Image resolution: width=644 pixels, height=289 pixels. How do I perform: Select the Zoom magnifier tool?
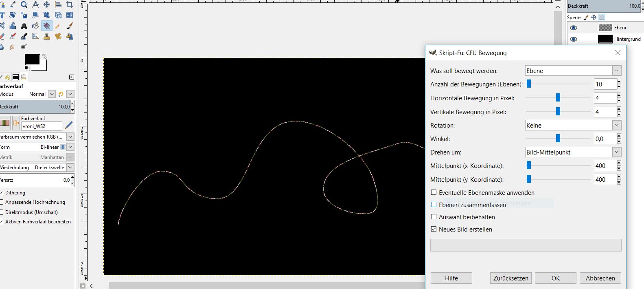[x=24, y=4]
